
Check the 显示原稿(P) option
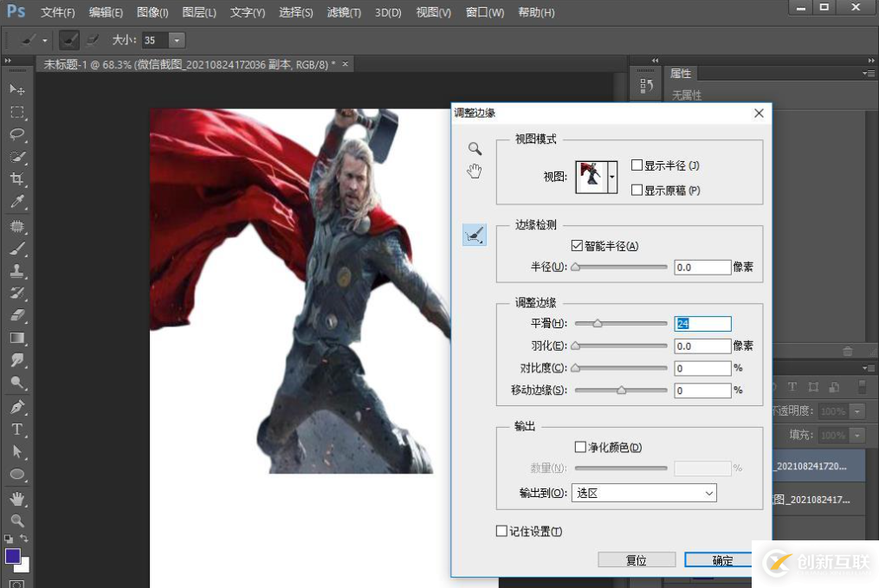tap(638, 190)
